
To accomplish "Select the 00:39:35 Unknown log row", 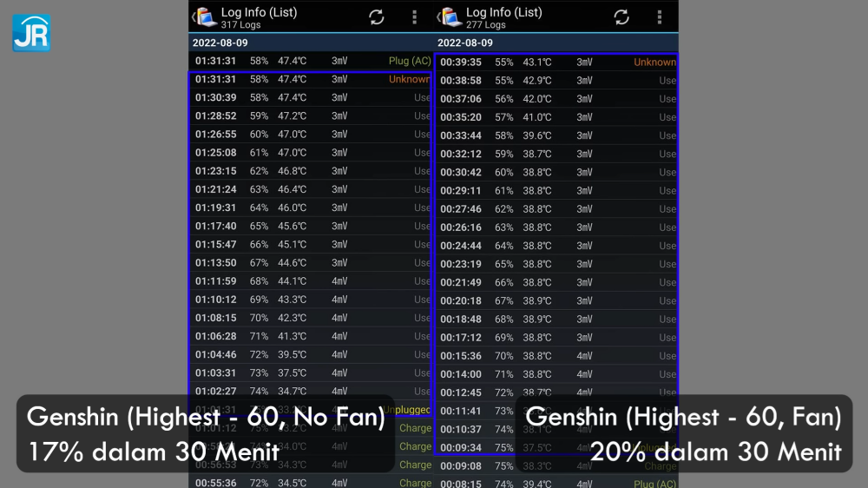I will coord(556,63).
